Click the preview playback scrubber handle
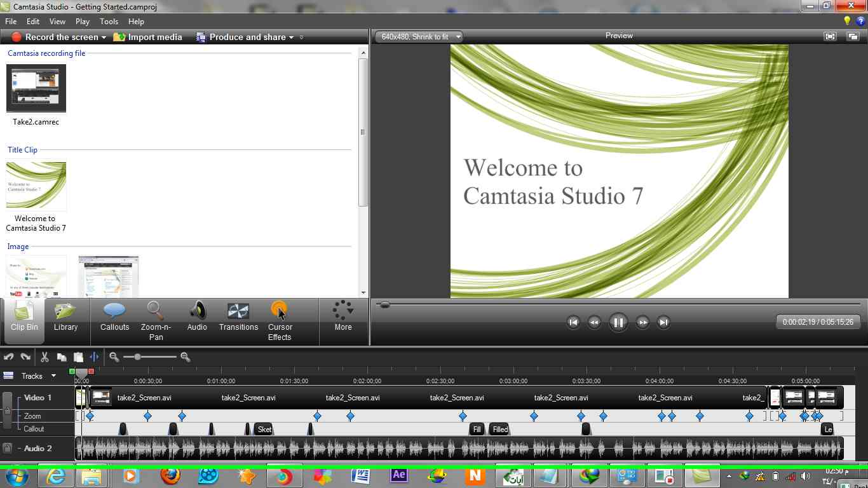 384,305
